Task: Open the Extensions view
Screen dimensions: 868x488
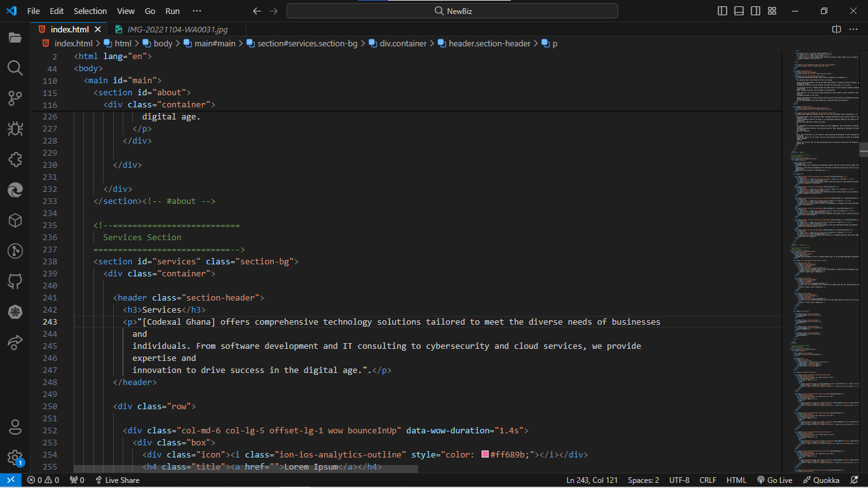Action: tap(15, 159)
